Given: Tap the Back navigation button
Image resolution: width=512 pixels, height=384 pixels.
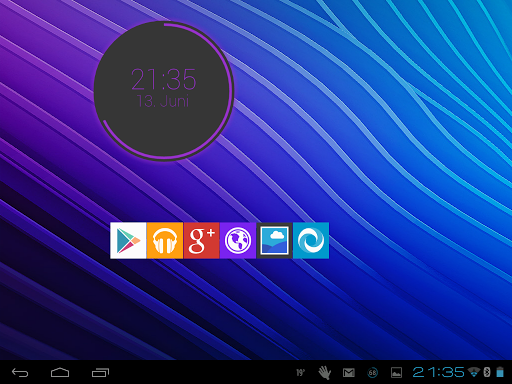Looking at the screenshot, I should pyautogui.click(x=20, y=372).
